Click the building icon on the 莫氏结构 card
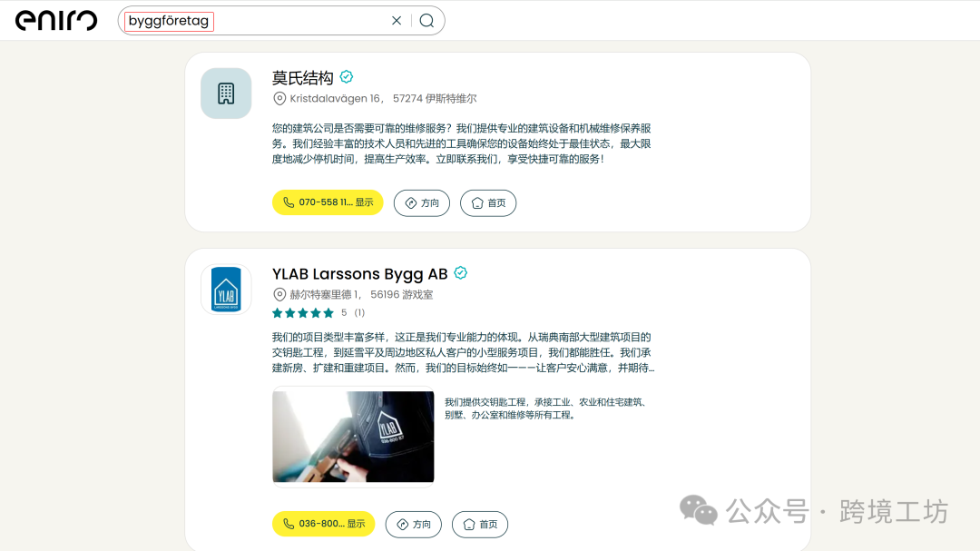Screen dimensions: 980x551 pos(225,93)
